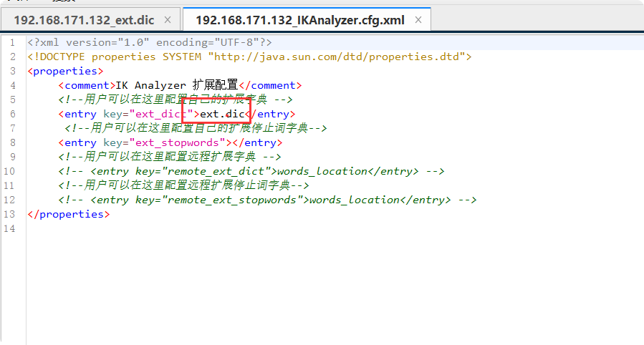Click line number 6 in the gutter

coord(13,114)
